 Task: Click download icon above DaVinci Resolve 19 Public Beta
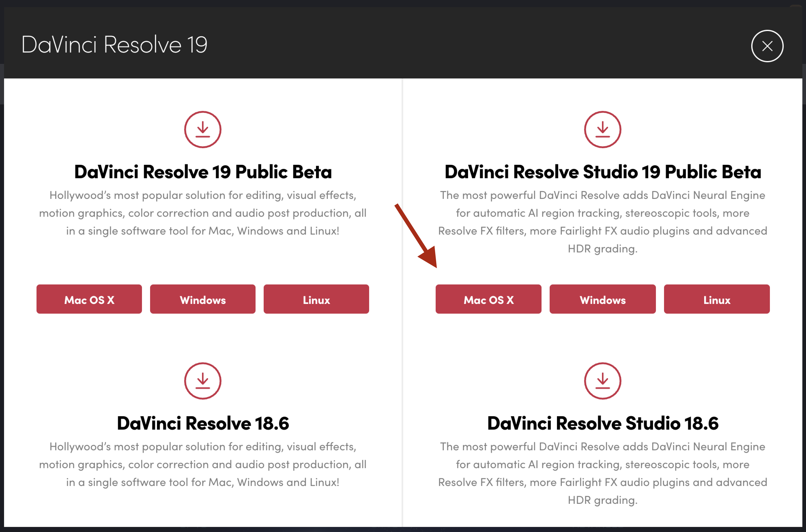click(203, 130)
